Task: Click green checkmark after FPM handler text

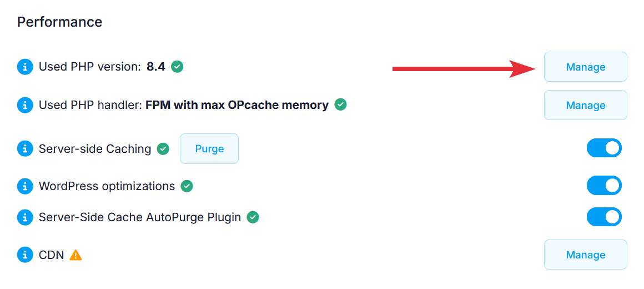Action: click(340, 104)
